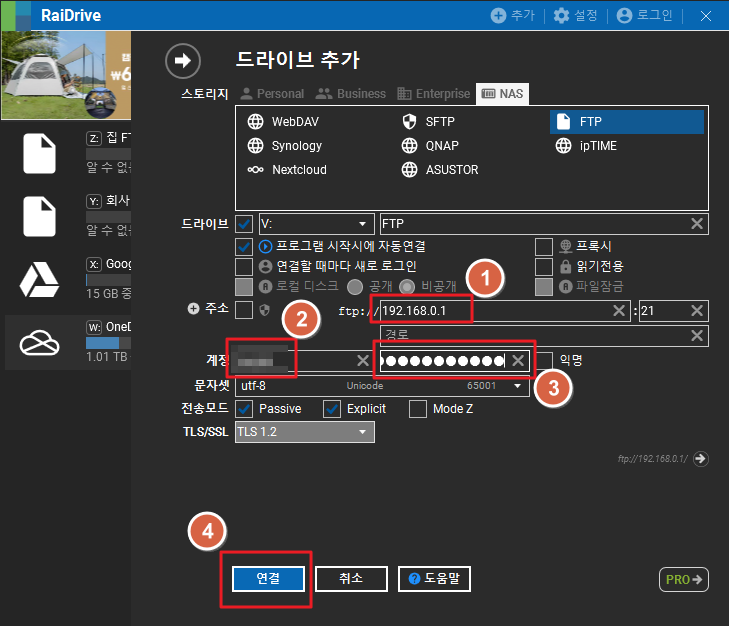
Task: Select the OneDrive W: cloud icon
Action: pos(40,343)
